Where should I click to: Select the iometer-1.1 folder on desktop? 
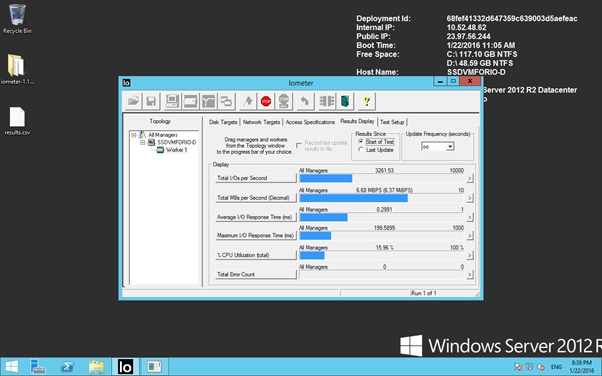[17, 69]
